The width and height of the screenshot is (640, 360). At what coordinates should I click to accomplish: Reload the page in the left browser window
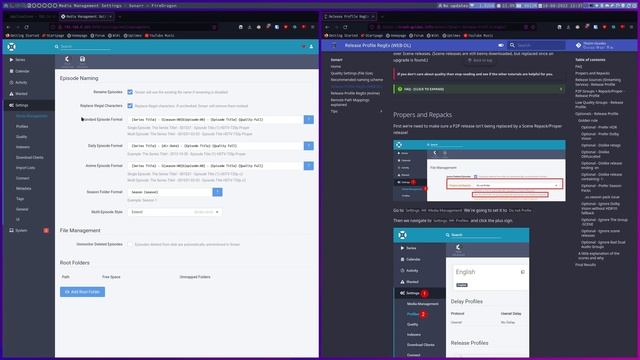pos(27,27)
